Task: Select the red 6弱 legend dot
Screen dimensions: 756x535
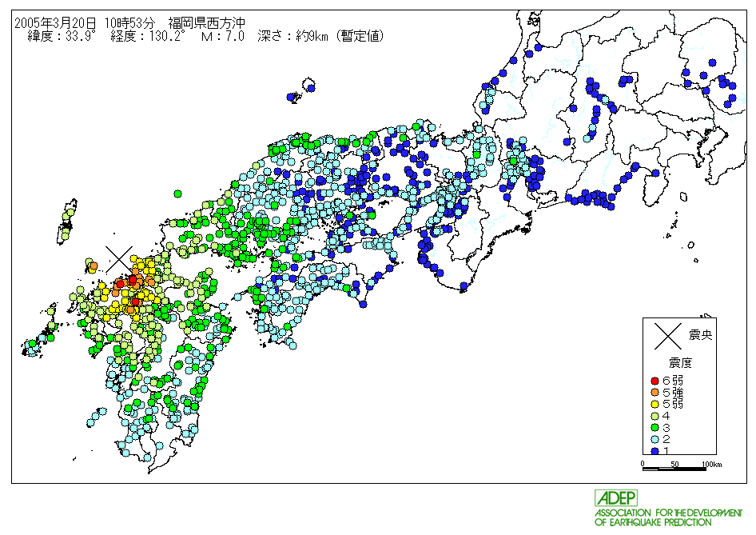Action: point(655,381)
